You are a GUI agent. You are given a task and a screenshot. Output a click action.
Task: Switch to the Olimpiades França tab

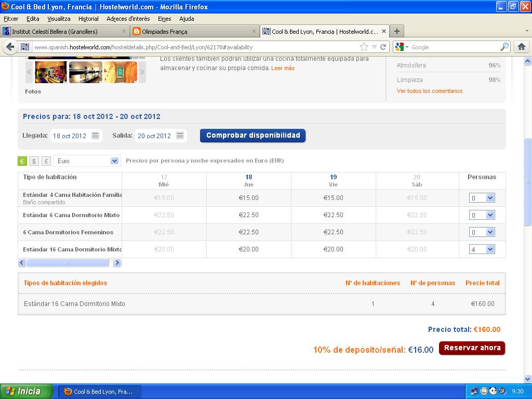pos(195,31)
